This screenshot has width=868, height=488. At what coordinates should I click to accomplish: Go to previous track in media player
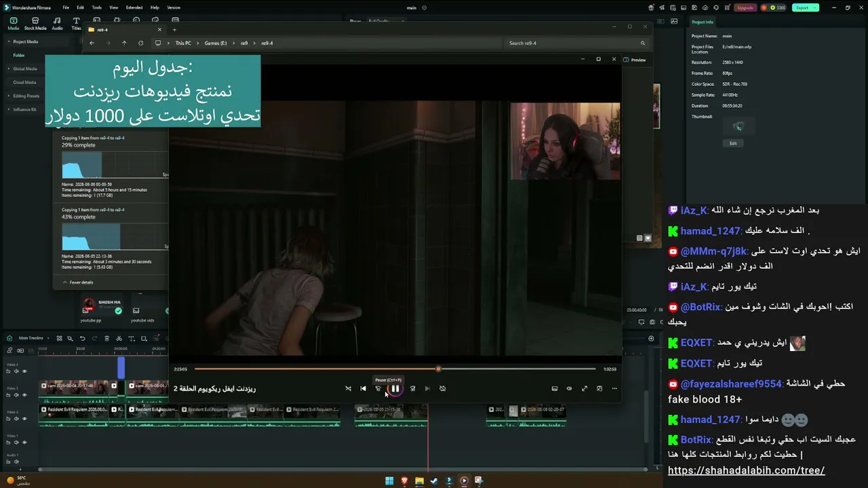click(363, 388)
